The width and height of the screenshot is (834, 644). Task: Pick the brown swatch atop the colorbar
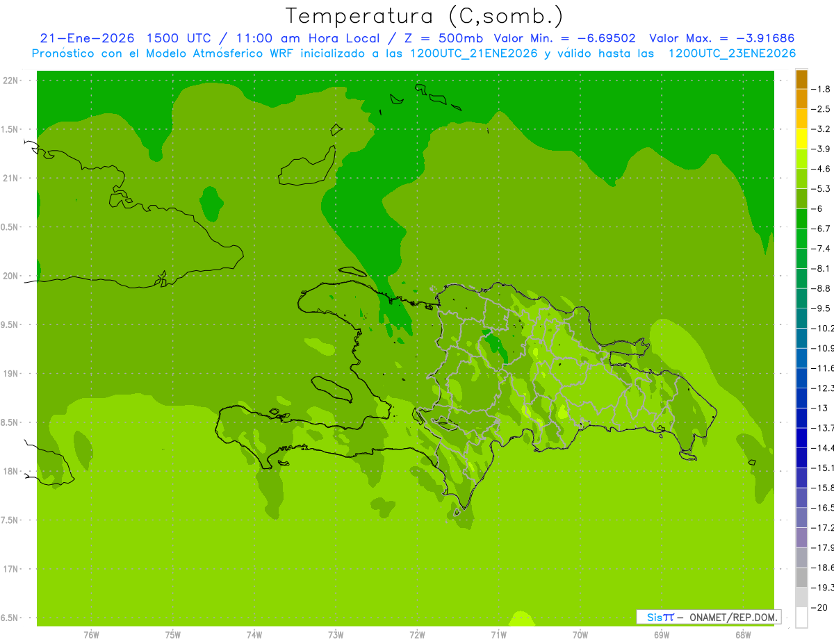point(801,80)
